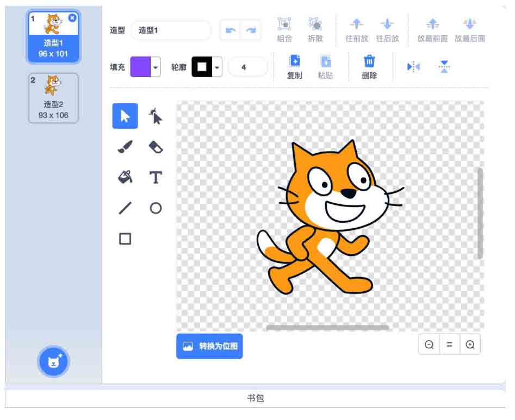Delete 造型1 using its close icon

pos(72,18)
